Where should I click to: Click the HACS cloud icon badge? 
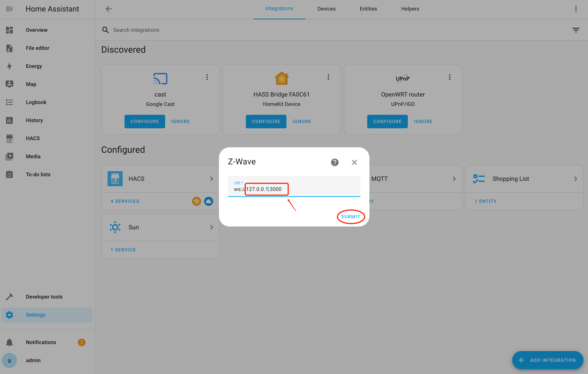point(209,201)
